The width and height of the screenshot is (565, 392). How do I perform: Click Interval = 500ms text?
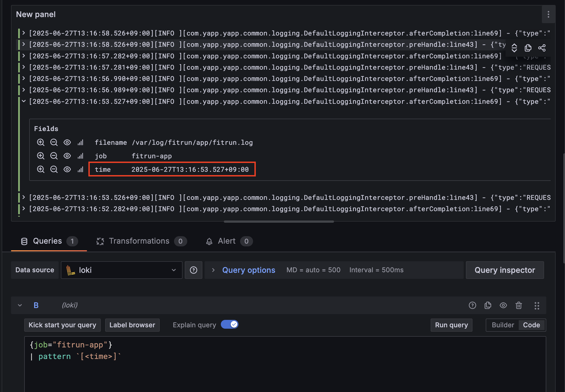point(376,270)
